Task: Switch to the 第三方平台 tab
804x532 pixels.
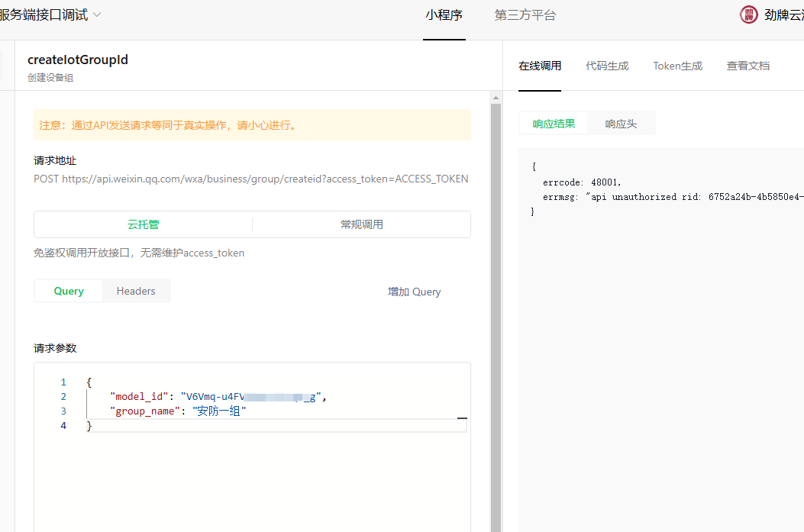Action: pyautogui.click(x=525, y=15)
